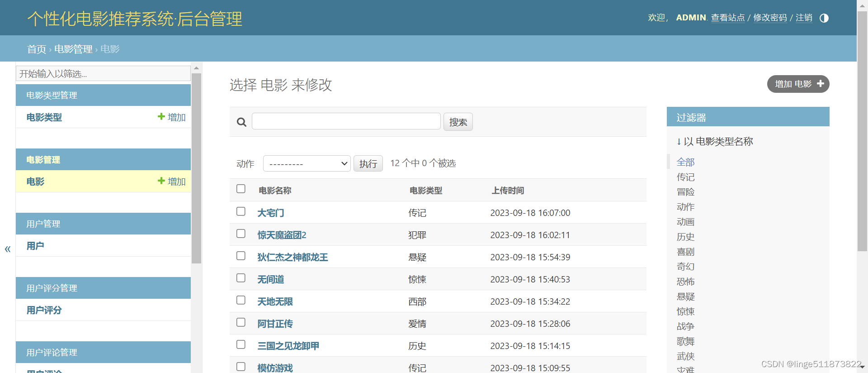The width and height of the screenshot is (868, 373).
Task: Sort by 电影名称 column header
Action: point(275,191)
